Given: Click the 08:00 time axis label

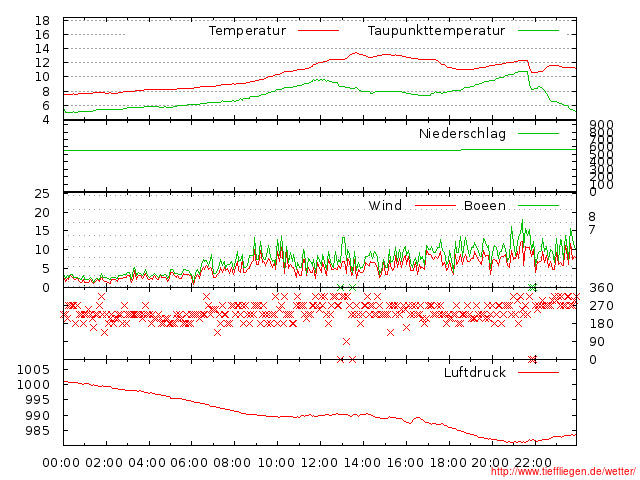Looking at the screenshot, I should click(x=232, y=463).
